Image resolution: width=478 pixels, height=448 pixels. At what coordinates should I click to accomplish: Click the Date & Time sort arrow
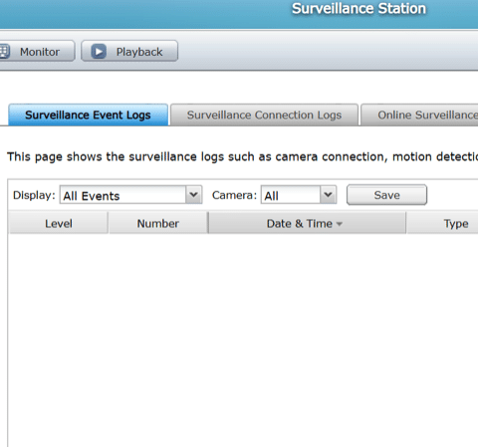coord(339,224)
